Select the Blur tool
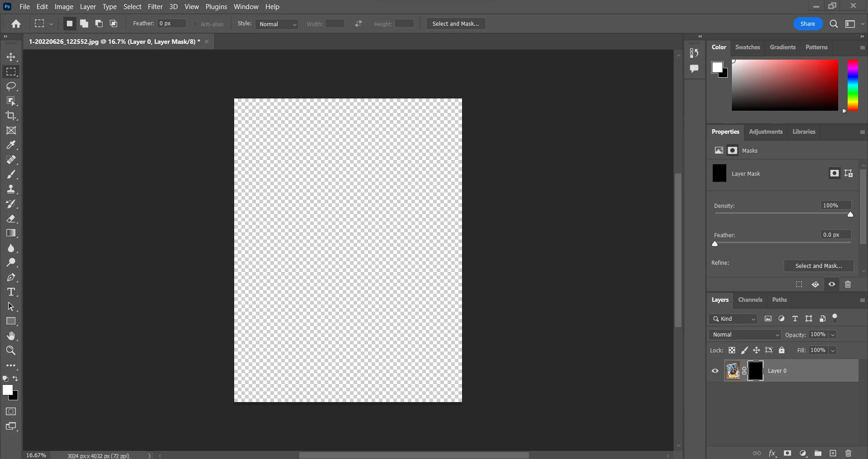 (x=11, y=248)
